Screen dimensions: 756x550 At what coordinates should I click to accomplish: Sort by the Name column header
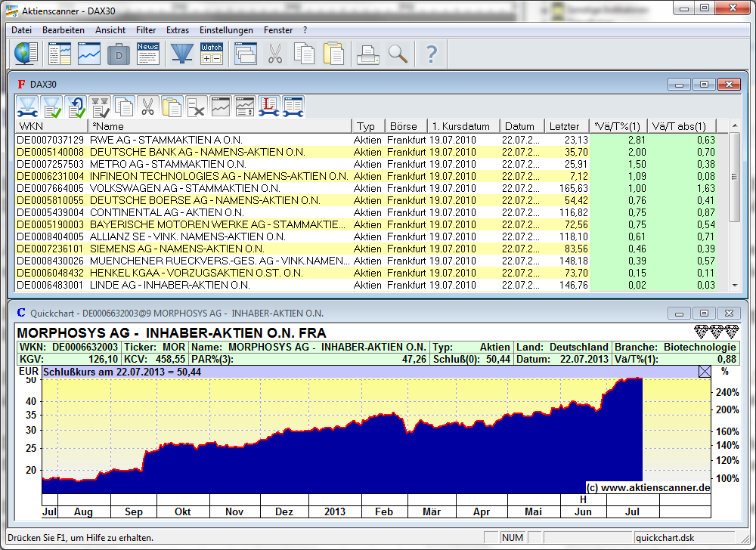point(220,126)
